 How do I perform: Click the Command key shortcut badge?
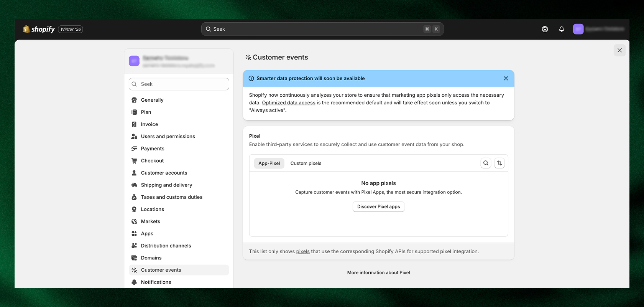(427, 29)
